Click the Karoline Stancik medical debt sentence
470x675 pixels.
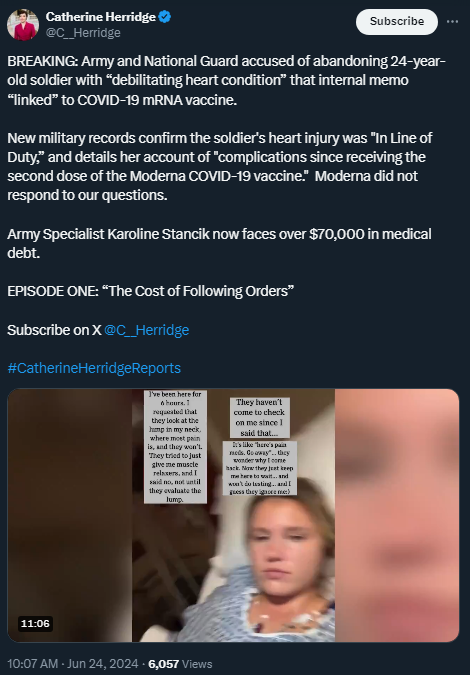click(x=220, y=243)
